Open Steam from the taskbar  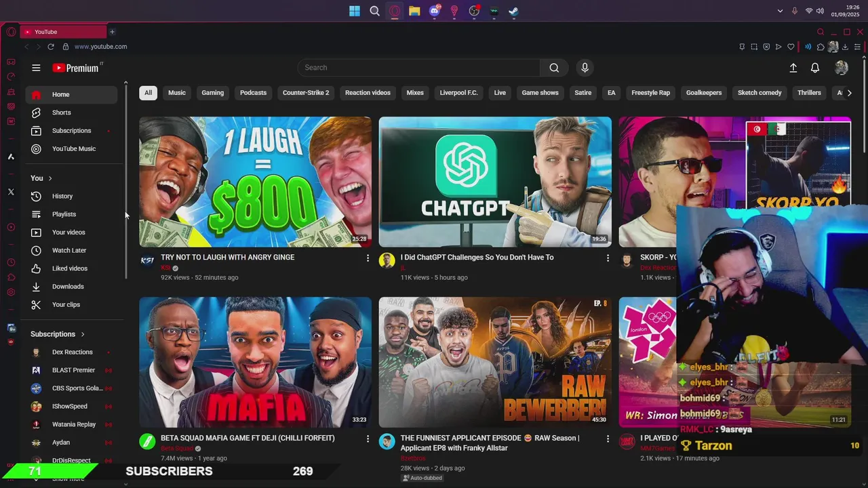(513, 11)
